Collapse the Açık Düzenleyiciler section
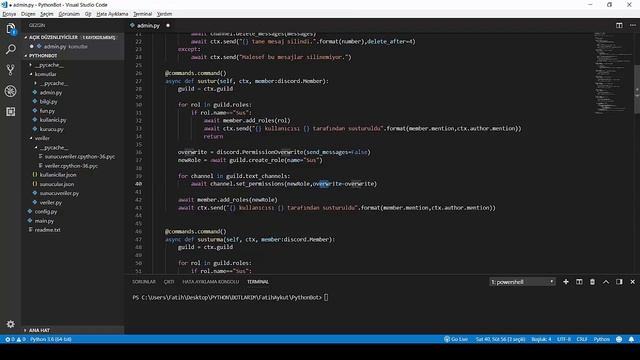 [x=73, y=37]
